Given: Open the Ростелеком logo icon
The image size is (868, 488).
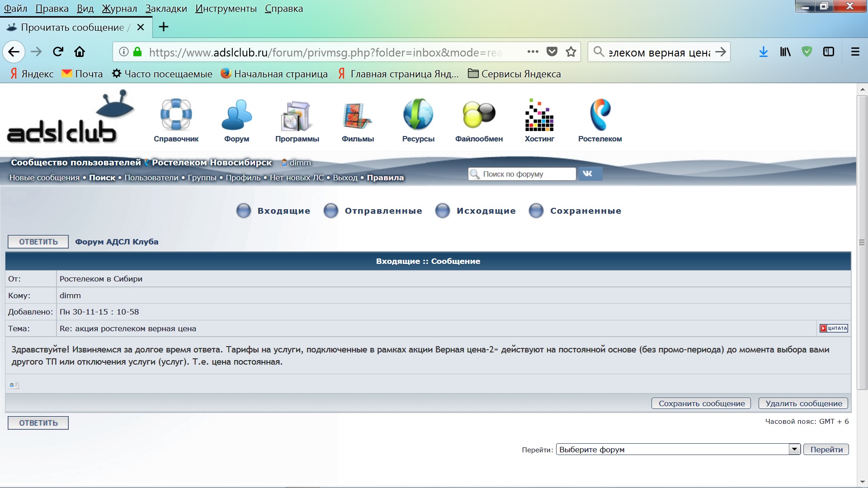Looking at the screenshot, I should (x=600, y=115).
